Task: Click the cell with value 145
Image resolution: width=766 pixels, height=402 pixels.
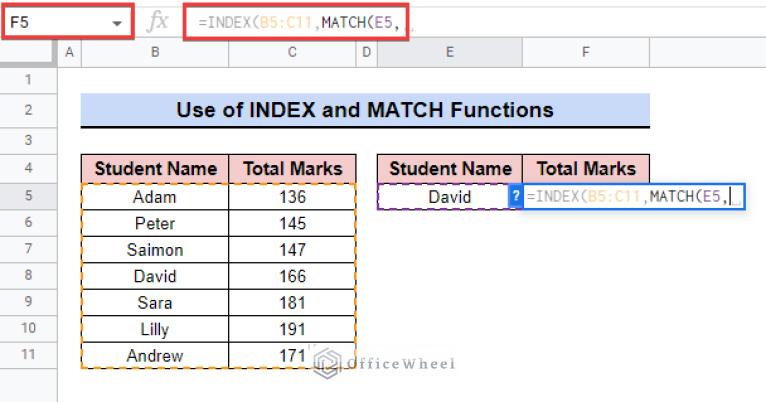Action: [x=292, y=223]
